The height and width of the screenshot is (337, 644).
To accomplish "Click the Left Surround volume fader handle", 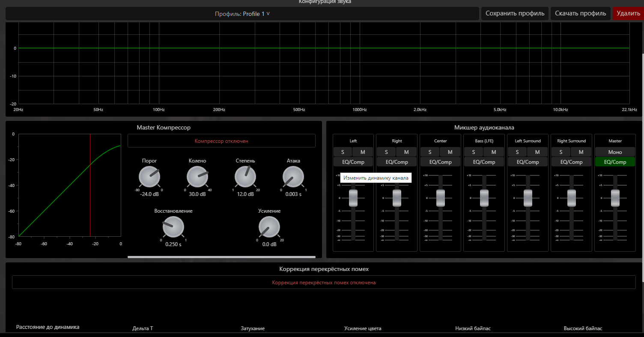I will pyautogui.click(x=528, y=198).
